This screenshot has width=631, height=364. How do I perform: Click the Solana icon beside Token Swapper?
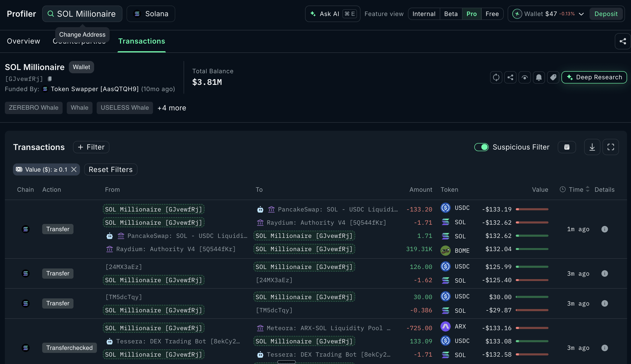click(45, 89)
